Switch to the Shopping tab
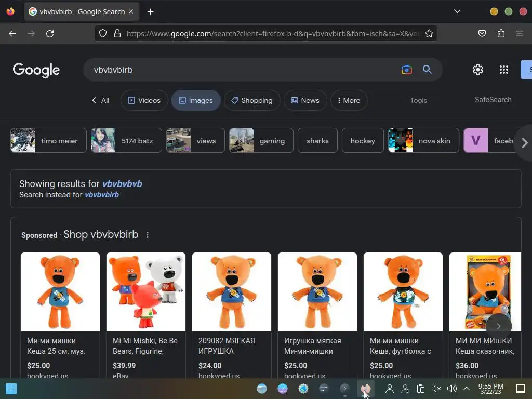 pos(252,100)
